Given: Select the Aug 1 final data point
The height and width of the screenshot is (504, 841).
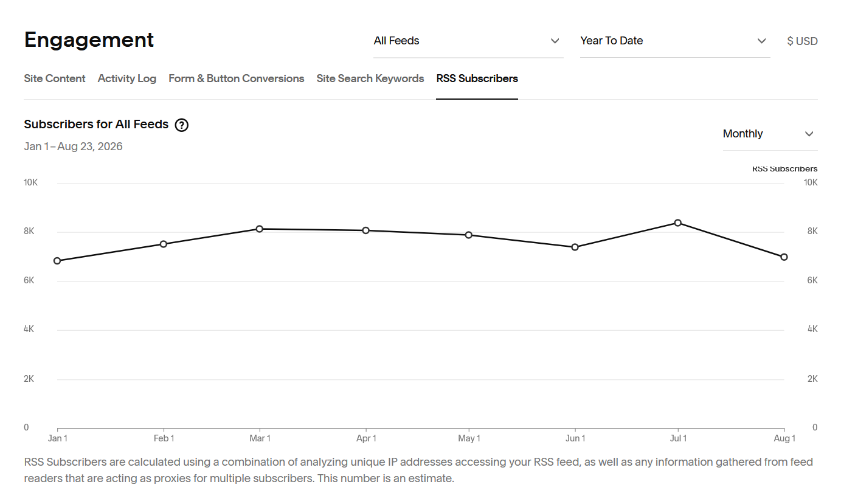Looking at the screenshot, I should pos(784,257).
